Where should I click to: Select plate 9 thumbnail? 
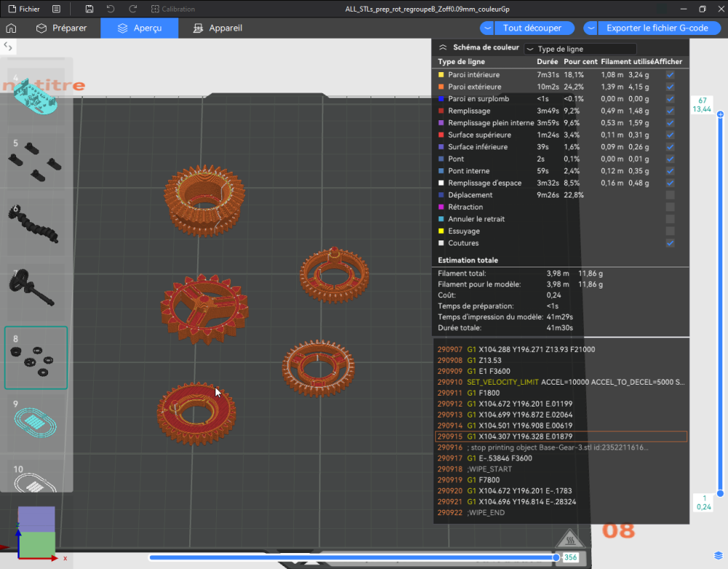pyautogui.click(x=36, y=423)
